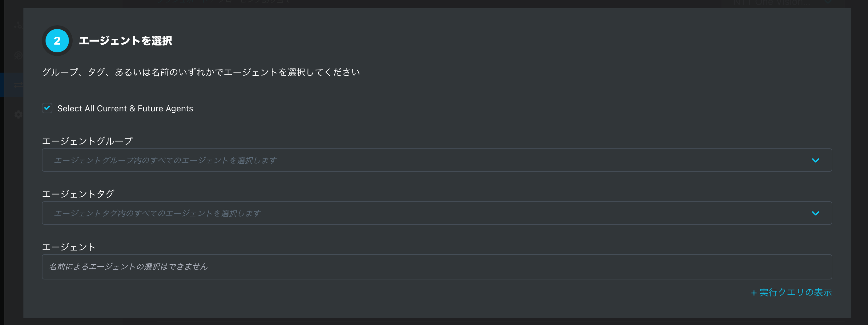Show the execution query via 実行クエリの表示
Viewport: 868px width, 325px height.
(x=795, y=292)
